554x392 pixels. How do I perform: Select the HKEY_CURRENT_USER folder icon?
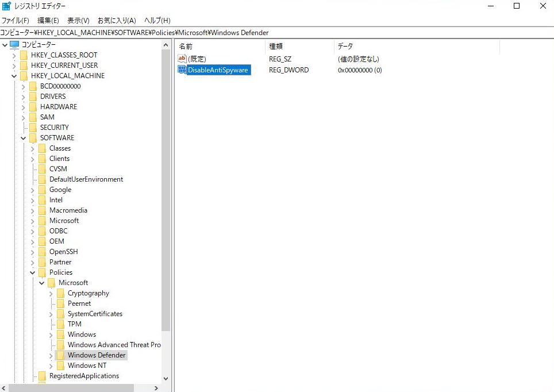pyautogui.click(x=24, y=66)
